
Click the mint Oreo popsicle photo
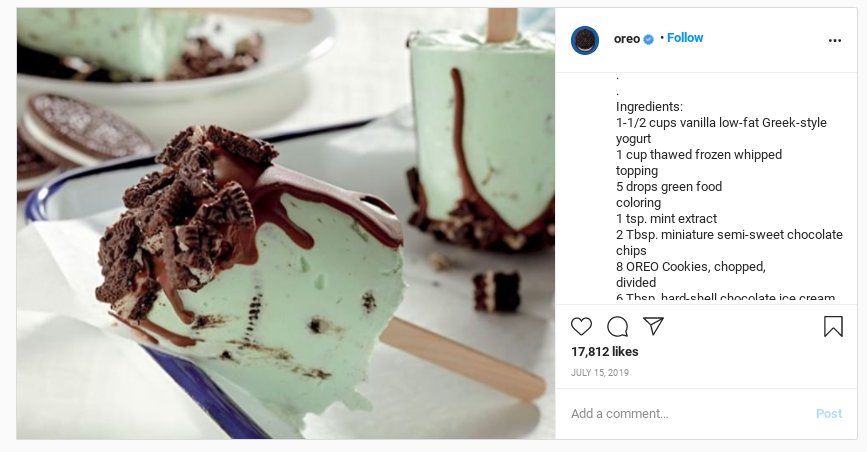(x=285, y=224)
